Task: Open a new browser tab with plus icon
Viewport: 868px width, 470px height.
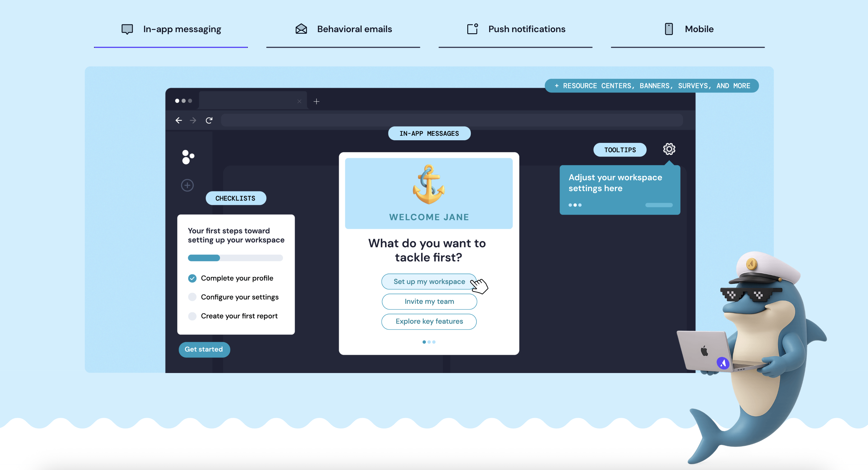Action: point(317,101)
